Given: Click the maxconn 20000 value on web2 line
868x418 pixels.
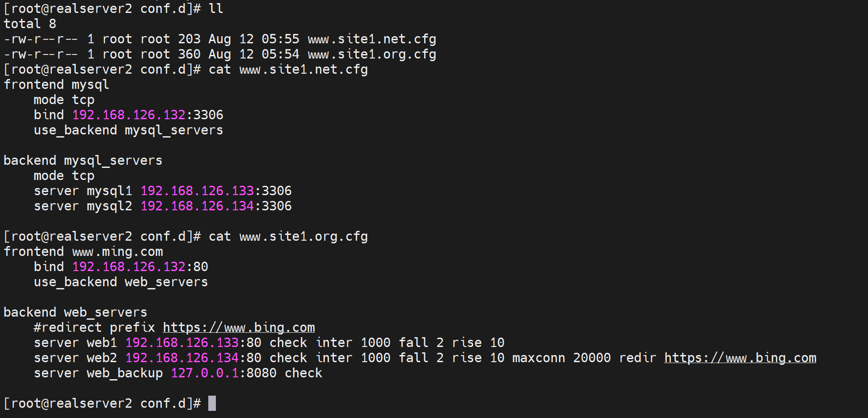Looking at the screenshot, I should click(x=591, y=358).
